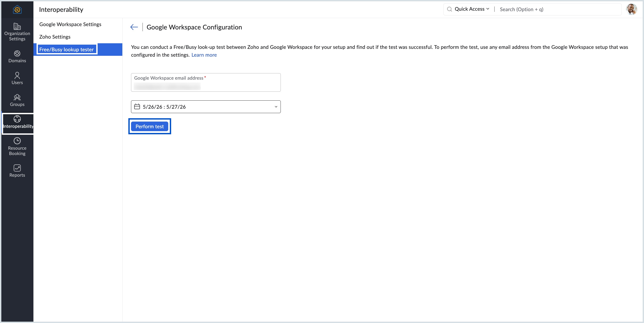Go to the Domains section
The height and width of the screenshot is (323, 644).
pos(17,56)
